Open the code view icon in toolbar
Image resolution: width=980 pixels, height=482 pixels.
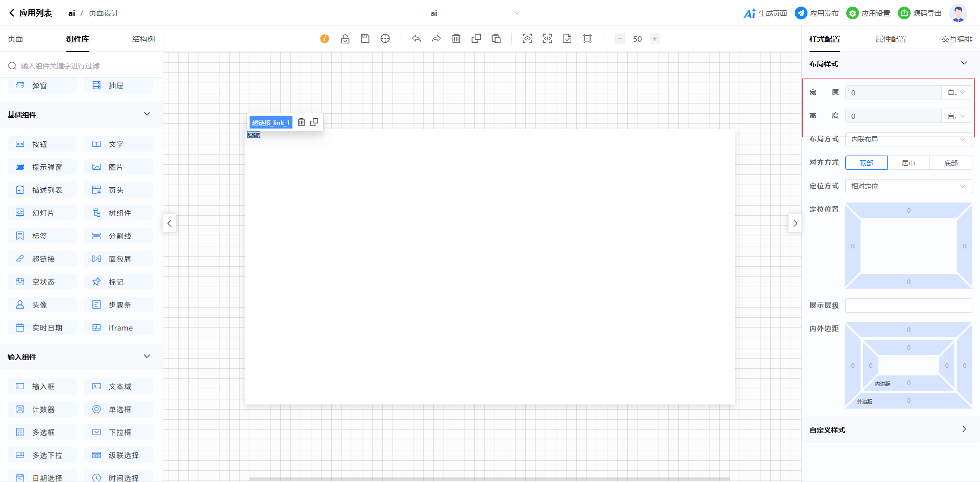[x=547, y=39]
